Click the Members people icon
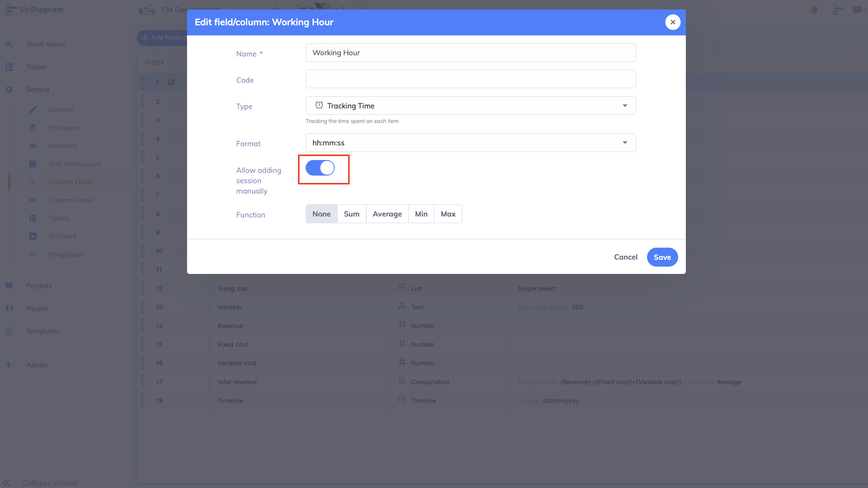Viewport: 868px width, 488px height. 33,146
